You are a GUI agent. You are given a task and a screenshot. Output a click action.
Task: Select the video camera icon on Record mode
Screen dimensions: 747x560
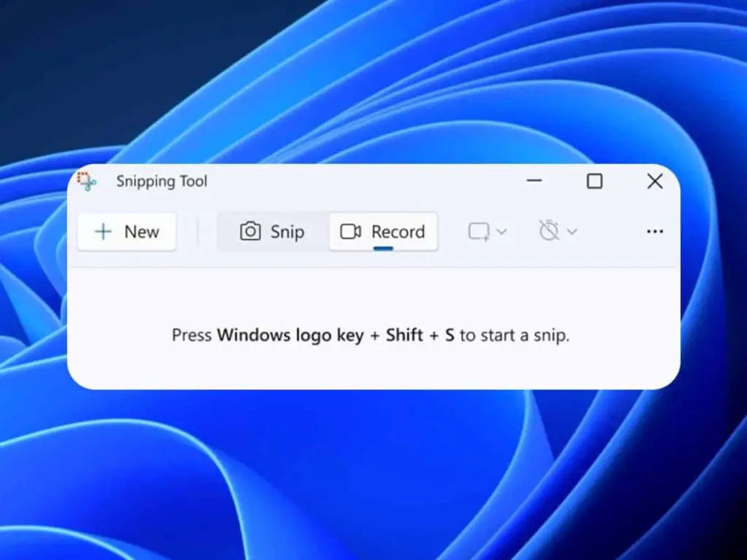click(x=350, y=231)
